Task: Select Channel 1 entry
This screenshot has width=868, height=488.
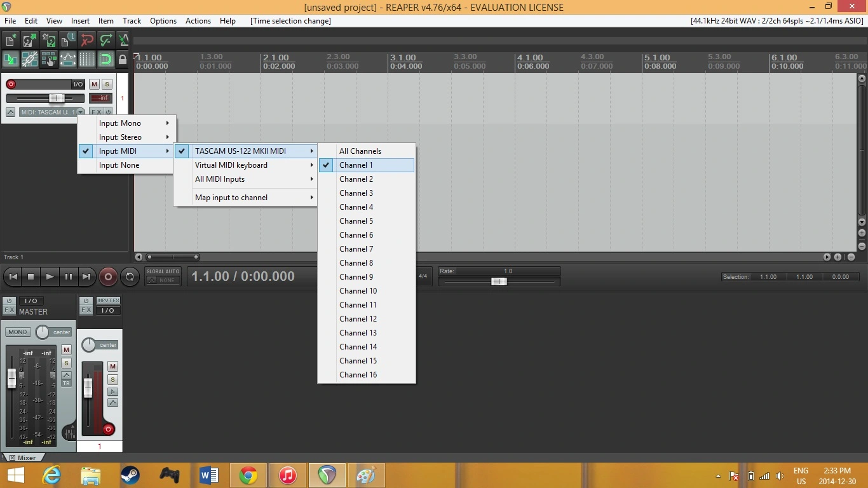Action: [367, 165]
